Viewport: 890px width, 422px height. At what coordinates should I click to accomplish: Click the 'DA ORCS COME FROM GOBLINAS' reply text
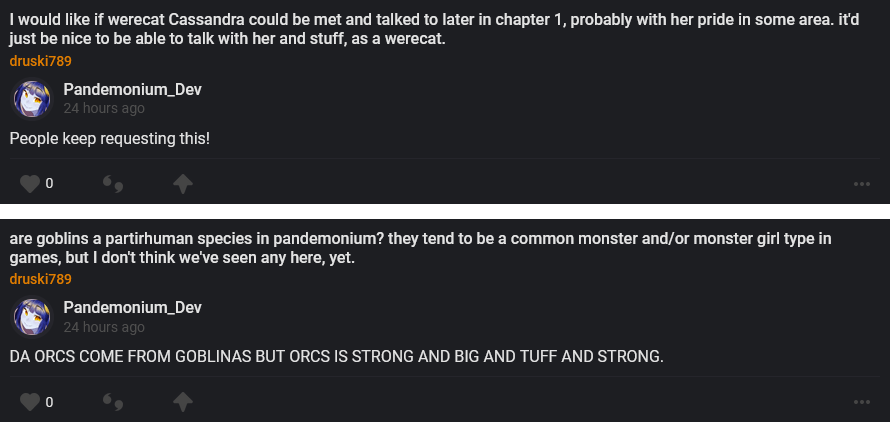click(x=336, y=357)
